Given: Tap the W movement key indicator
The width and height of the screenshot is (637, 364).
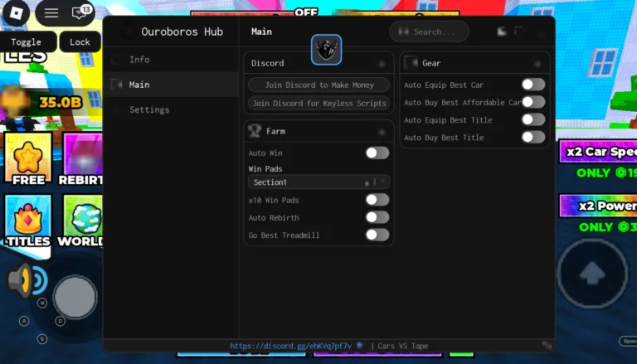Looking at the screenshot, I should [42, 303].
